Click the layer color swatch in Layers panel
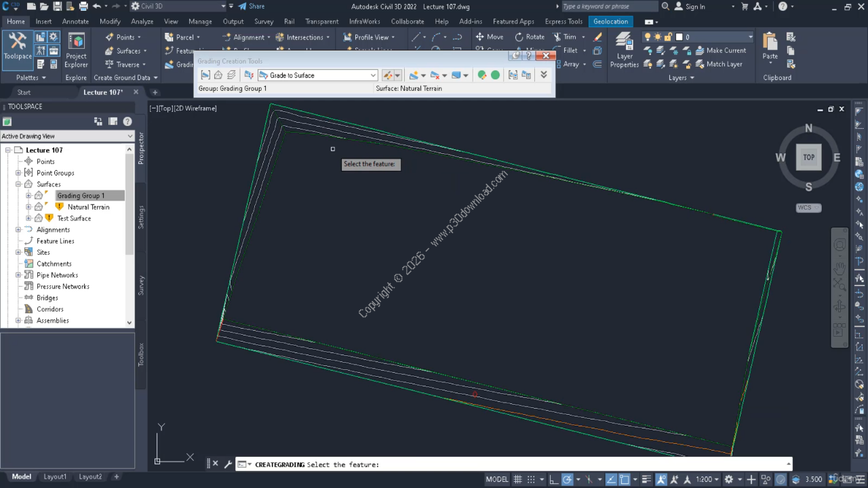The image size is (868, 488). [x=679, y=37]
